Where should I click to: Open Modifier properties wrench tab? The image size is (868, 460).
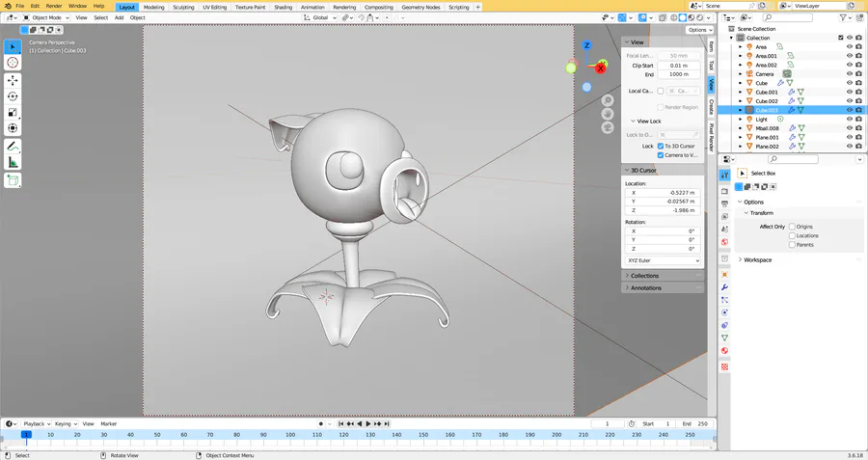tap(724, 287)
